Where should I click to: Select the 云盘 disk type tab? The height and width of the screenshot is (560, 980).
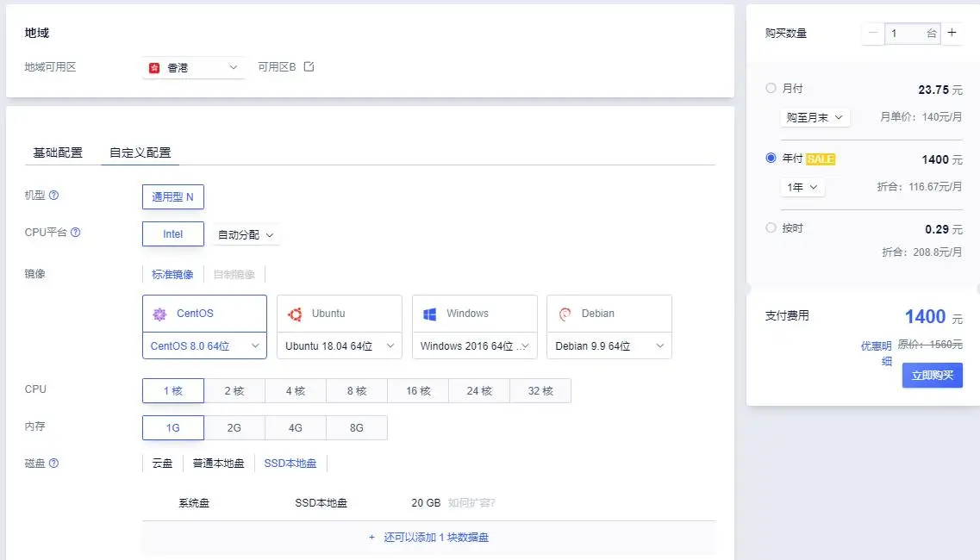pyautogui.click(x=162, y=464)
